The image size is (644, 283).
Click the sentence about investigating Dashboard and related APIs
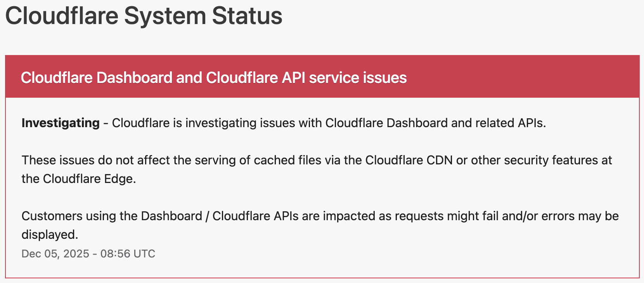tap(329, 123)
